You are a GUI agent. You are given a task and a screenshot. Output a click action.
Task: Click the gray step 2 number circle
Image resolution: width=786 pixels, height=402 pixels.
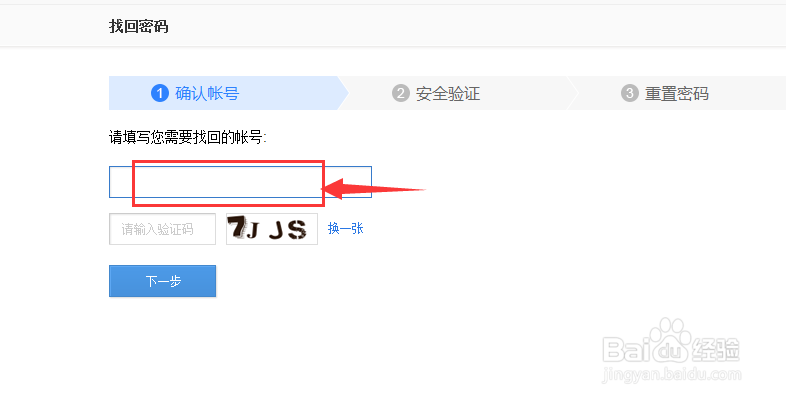[x=401, y=93]
